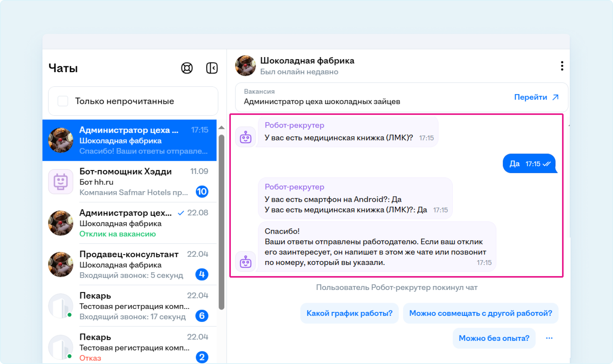Click the chat list scrollbar up arrow

(x=221, y=128)
